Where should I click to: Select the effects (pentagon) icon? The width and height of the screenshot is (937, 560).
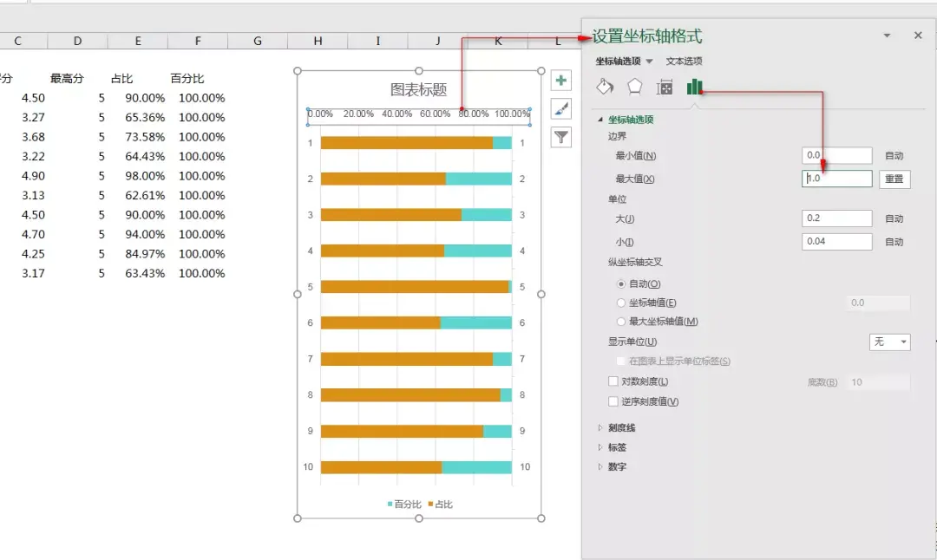click(x=634, y=87)
